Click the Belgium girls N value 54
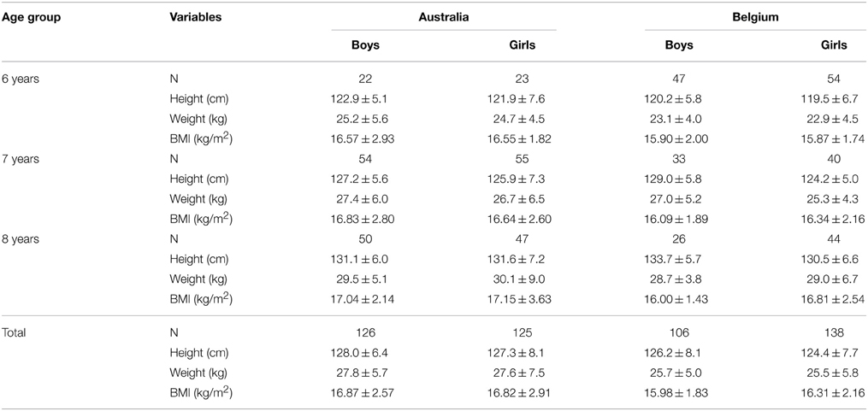The image size is (868, 411). pos(835,79)
